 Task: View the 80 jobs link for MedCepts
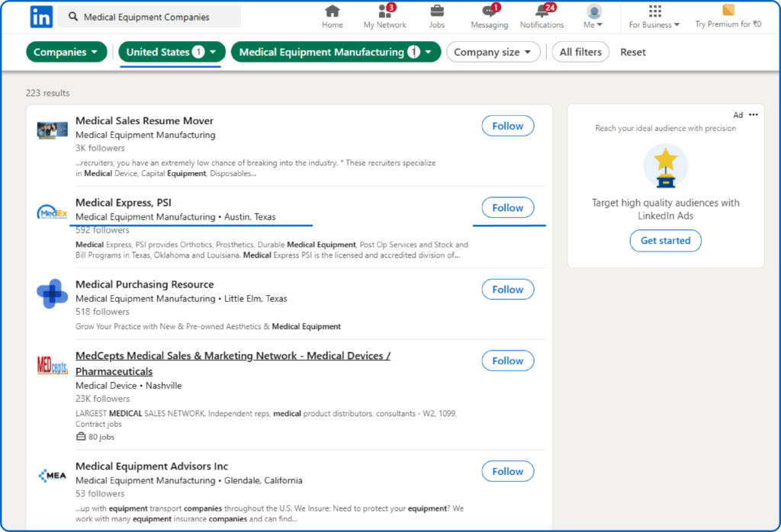pyautogui.click(x=95, y=437)
